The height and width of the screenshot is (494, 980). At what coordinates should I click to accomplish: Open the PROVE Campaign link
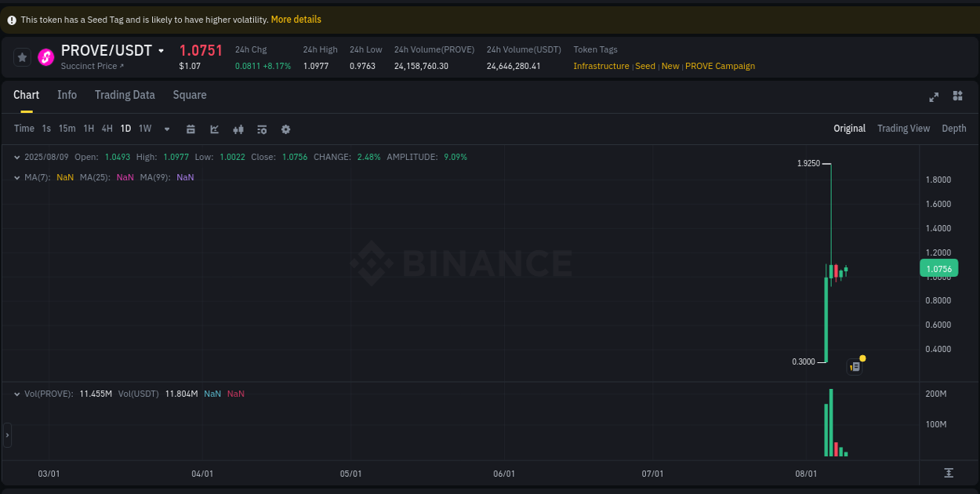(720, 66)
